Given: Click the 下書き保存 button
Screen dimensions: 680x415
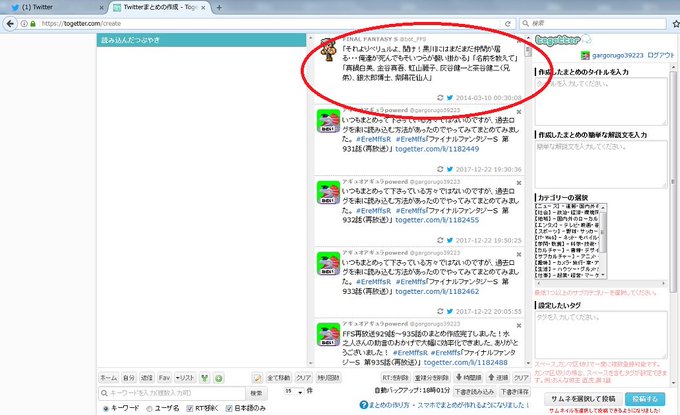Looking at the screenshot, I should point(514,392).
